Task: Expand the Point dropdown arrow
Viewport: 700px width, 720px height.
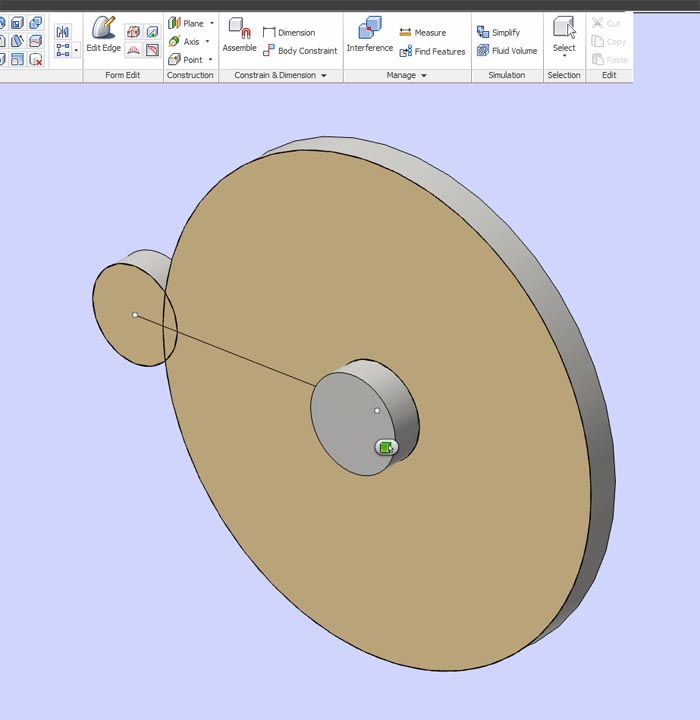Action: [210, 59]
